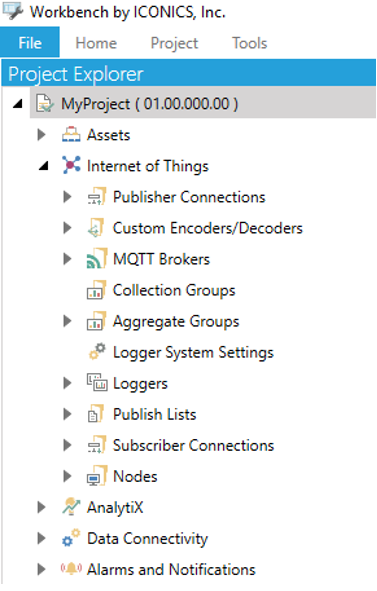This screenshot has height=591, width=377.
Task: Expand the Aggregate Groups node
Action: (x=67, y=321)
